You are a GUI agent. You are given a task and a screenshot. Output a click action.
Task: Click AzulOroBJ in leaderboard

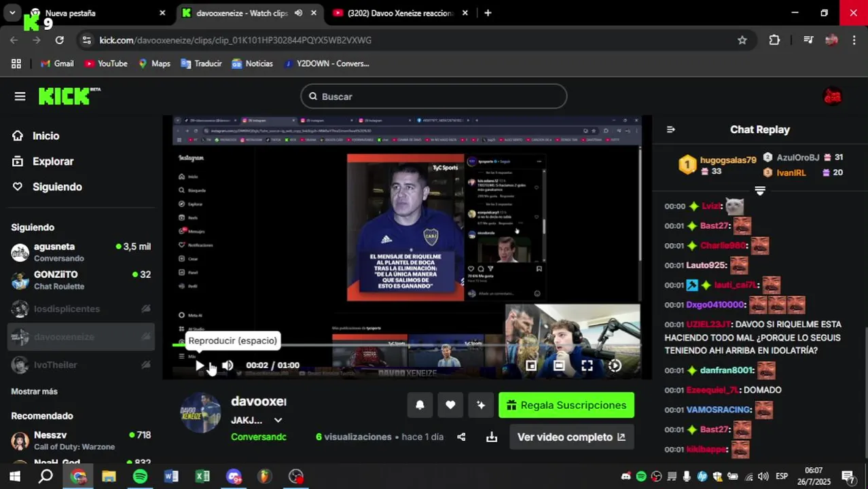[798, 157]
